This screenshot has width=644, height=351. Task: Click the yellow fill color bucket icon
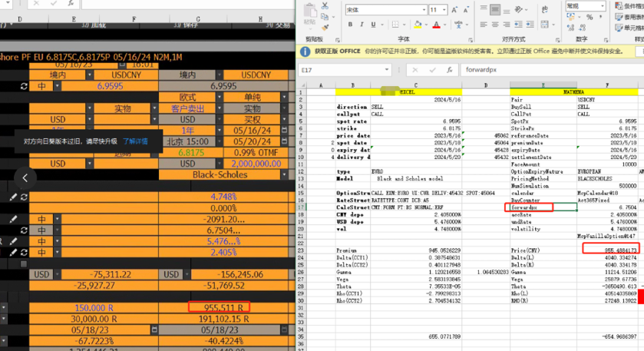click(417, 25)
